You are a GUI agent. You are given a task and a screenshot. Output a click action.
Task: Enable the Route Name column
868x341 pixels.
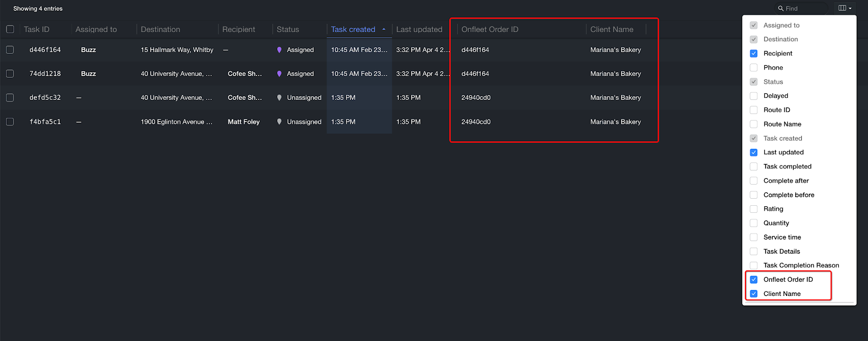pyautogui.click(x=754, y=124)
